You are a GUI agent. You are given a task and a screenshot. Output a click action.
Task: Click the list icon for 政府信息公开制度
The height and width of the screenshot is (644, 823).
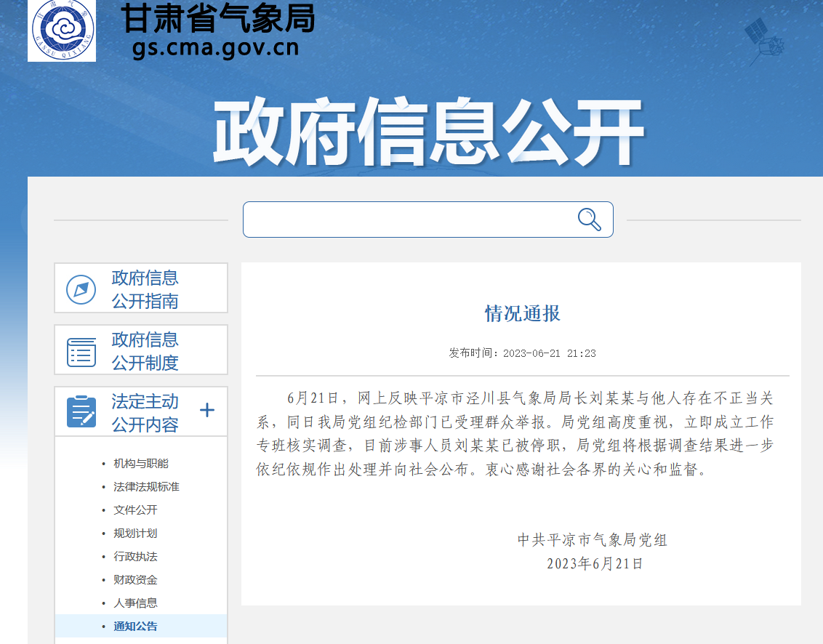81,351
